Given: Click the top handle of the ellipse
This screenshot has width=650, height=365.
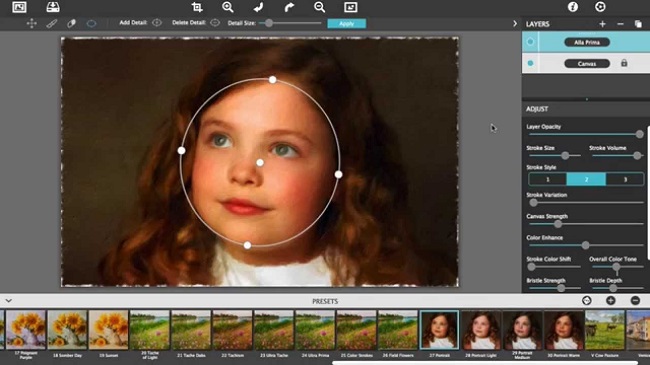Looking at the screenshot, I should tap(272, 79).
